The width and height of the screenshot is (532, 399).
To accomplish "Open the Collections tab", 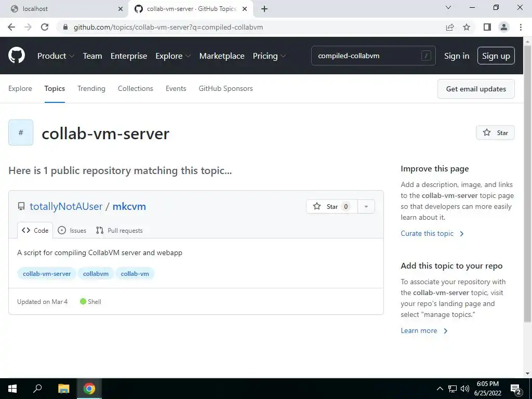I will click(136, 88).
